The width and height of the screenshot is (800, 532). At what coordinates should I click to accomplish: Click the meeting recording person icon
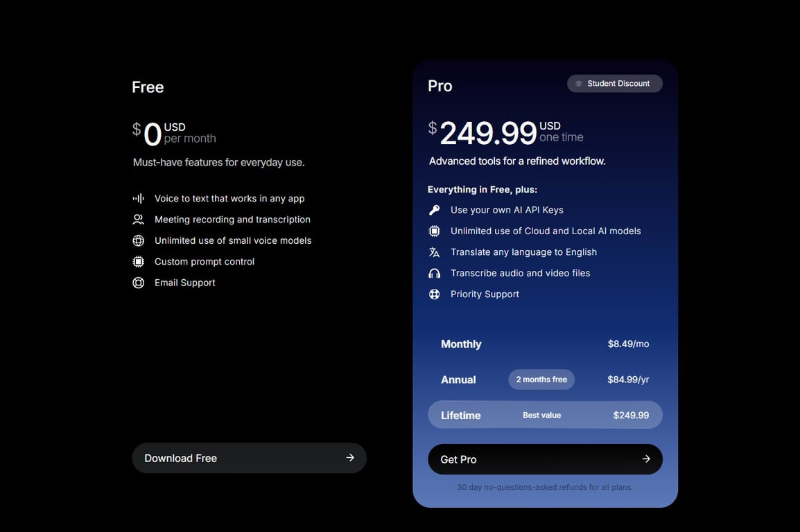click(x=139, y=220)
